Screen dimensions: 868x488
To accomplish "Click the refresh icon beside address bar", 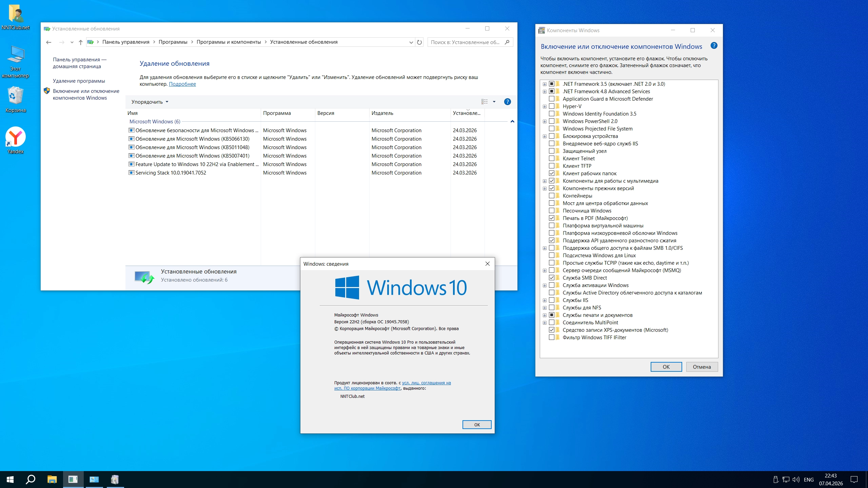I will 419,42.
